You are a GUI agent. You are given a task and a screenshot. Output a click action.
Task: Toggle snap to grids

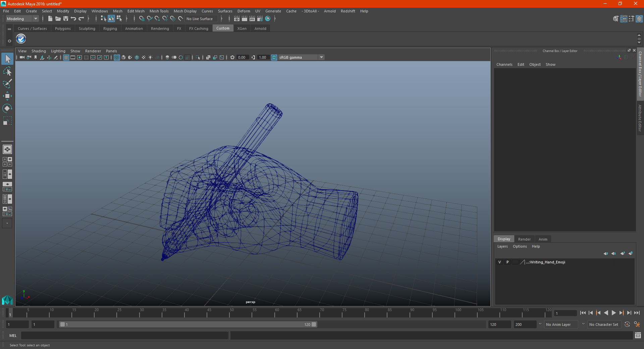point(142,19)
